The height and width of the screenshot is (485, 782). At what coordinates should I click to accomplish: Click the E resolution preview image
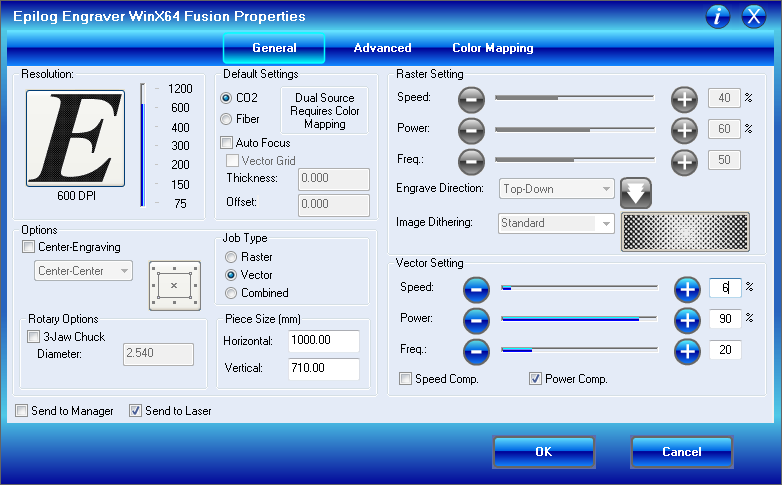pyautogui.click(x=75, y=138)
